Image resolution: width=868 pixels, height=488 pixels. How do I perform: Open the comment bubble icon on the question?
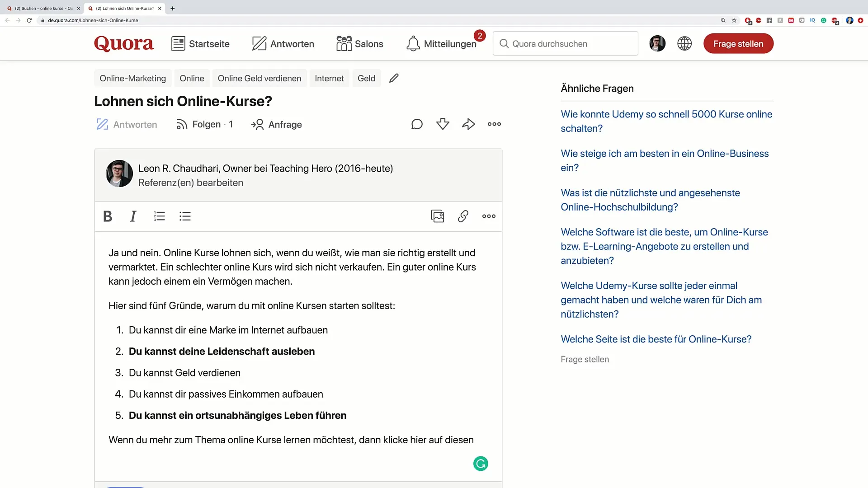pos(417,124)
